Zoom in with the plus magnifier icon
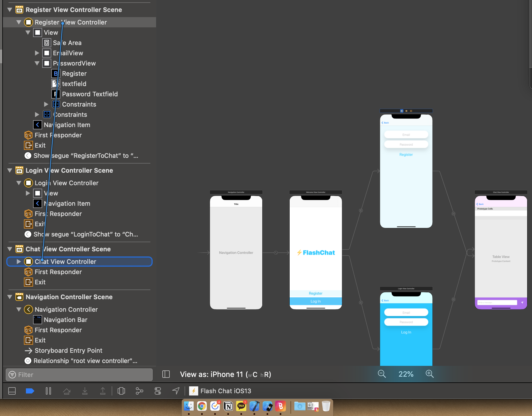 tap(429, 374)
